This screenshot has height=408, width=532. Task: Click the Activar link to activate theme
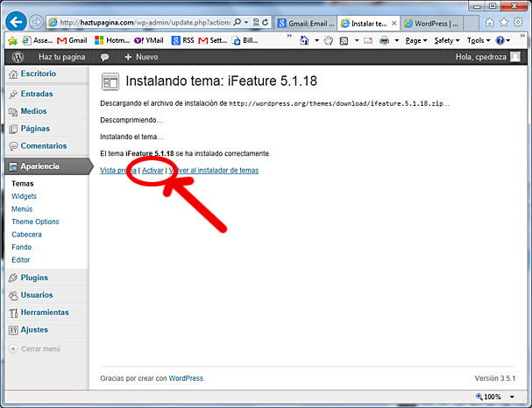(153, 171)
